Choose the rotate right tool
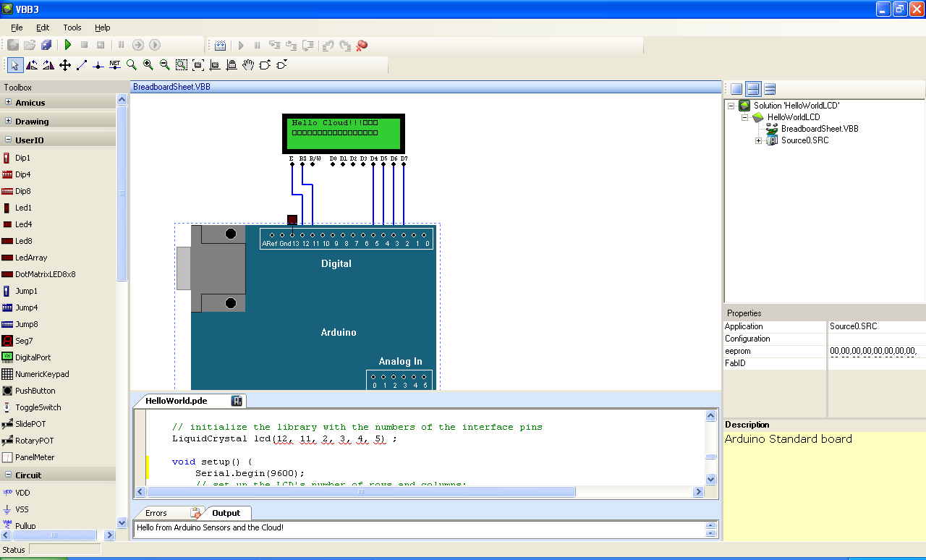 (48, 65)
